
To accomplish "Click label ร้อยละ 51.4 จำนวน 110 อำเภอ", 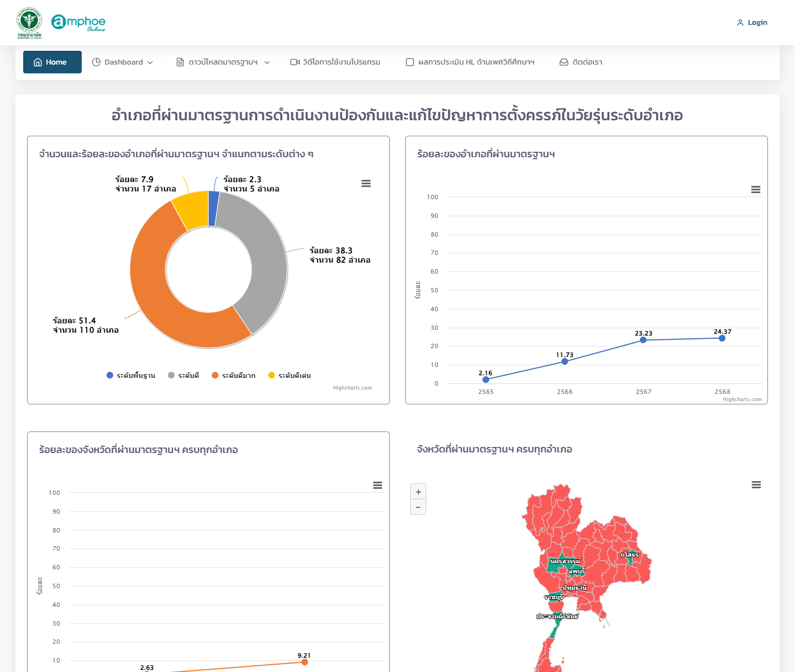I will tap(86, 326).
